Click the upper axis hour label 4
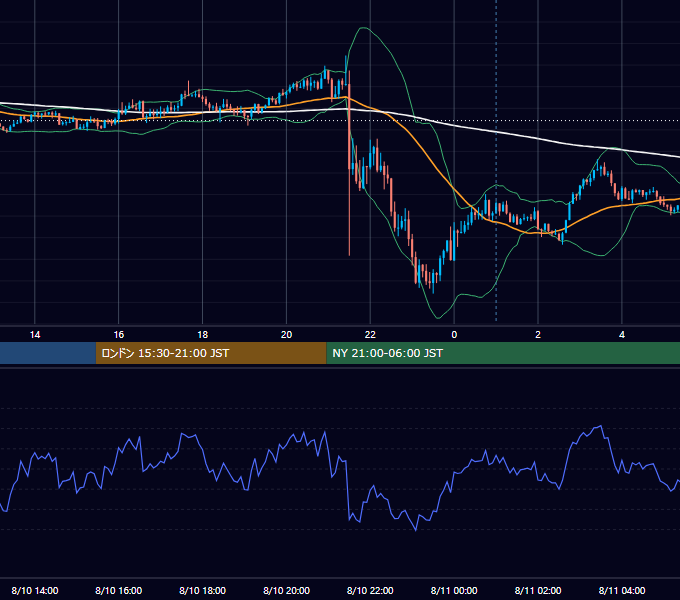Screen dimensions: 680x600 622,335
